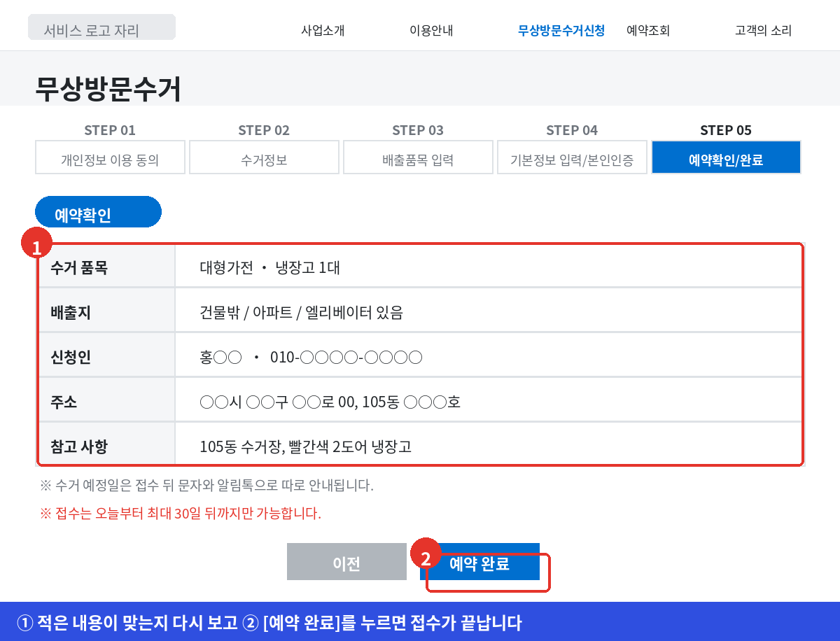840x641 pixels.
Task: Click the red notice about 최대 30일
Action: pos(181,514)
